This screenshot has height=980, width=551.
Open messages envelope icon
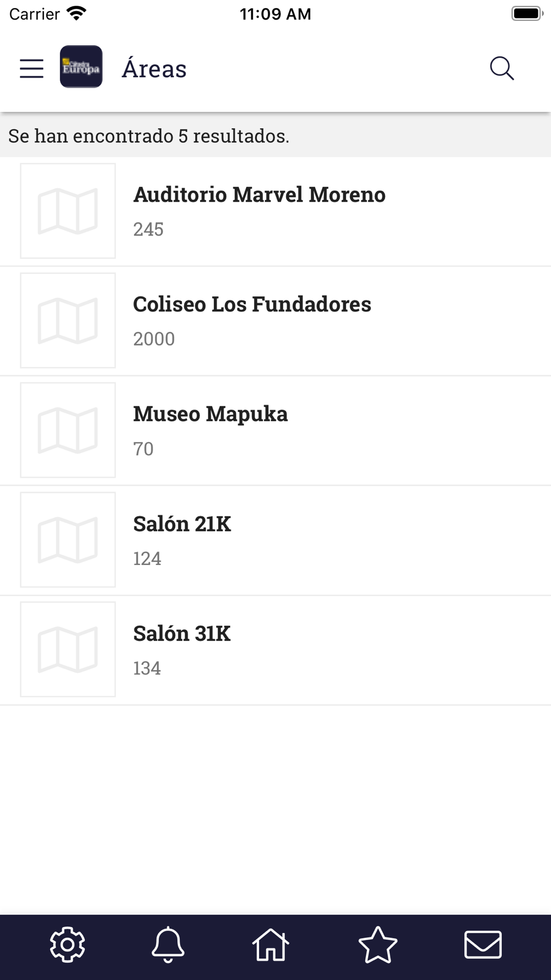[x=483, y=945]
